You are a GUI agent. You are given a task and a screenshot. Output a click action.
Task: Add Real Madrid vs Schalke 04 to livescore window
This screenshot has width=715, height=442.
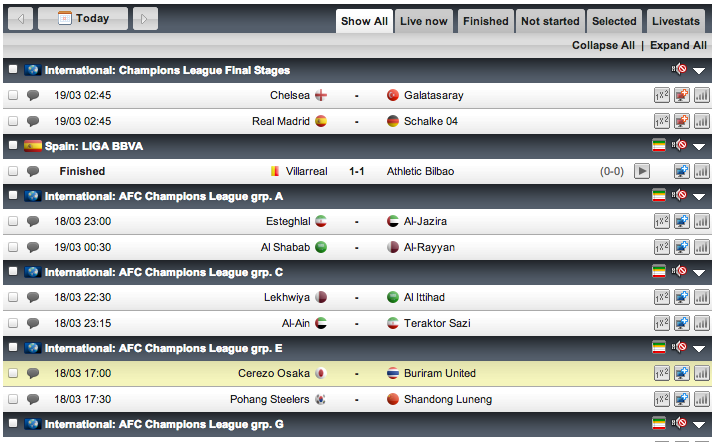(681, 121)
